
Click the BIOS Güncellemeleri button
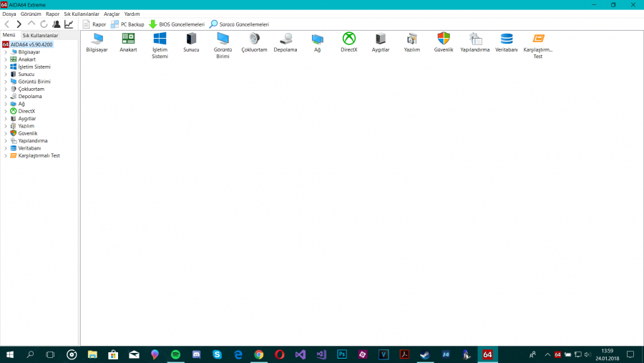(176, 24)
